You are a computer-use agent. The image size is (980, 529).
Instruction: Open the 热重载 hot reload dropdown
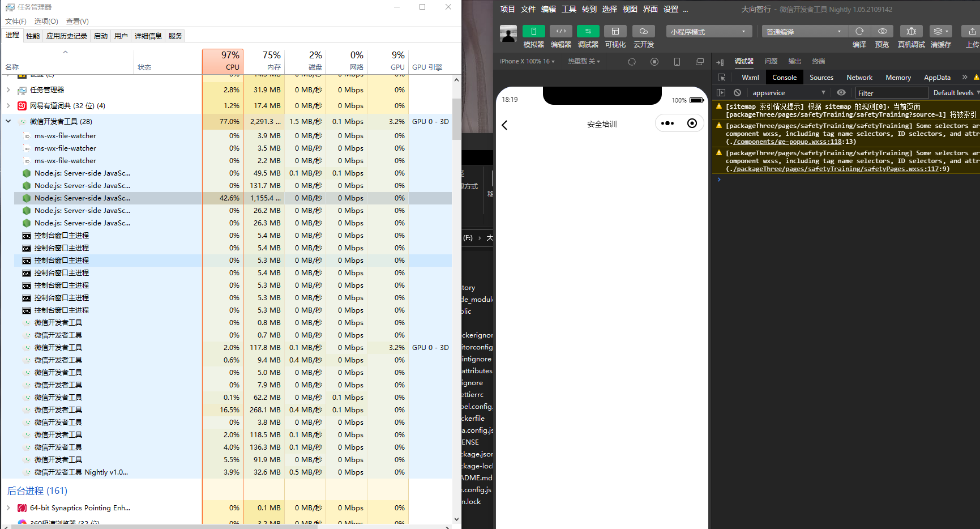tap(584, 61)
